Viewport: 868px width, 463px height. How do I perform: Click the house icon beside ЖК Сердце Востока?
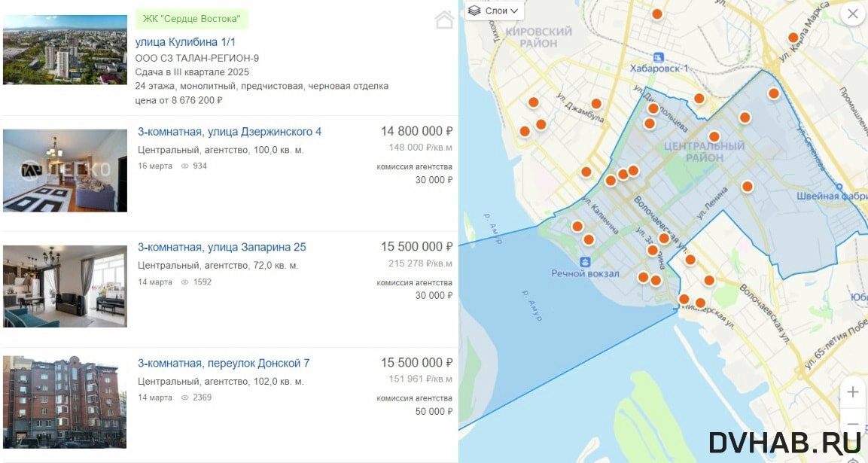[444, 20]
